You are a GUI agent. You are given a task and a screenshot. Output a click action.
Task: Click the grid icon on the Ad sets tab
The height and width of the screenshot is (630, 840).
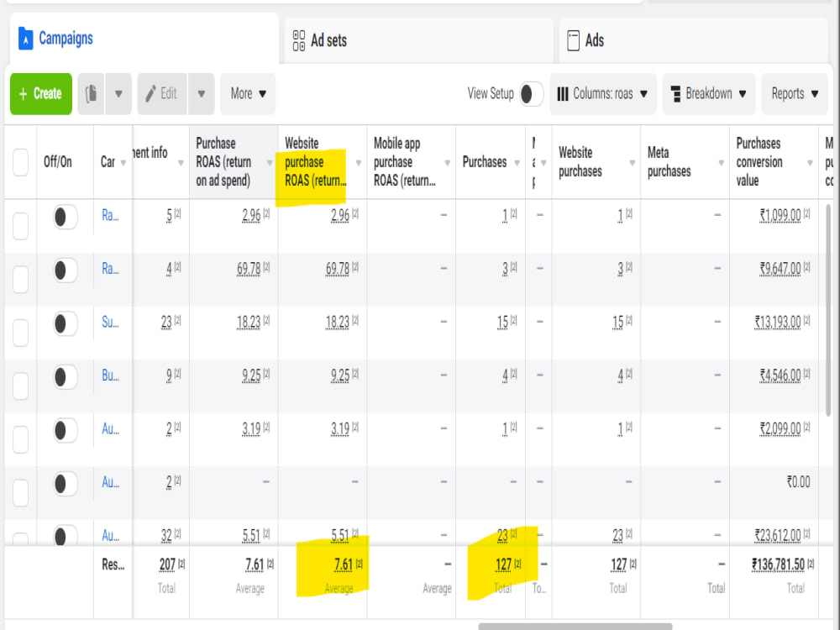coord(299,39)
